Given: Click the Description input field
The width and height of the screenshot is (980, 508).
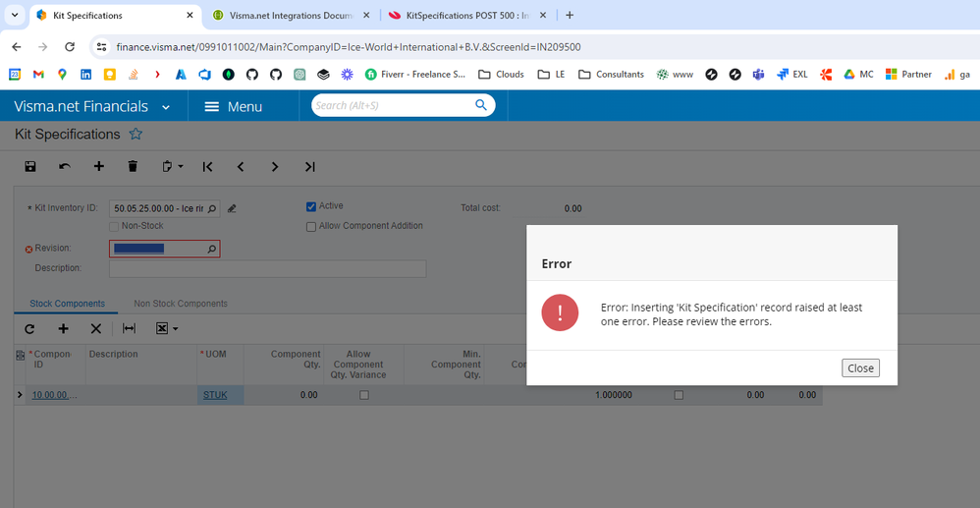Looking at the screenshot, I should click(x=267, y=269).
